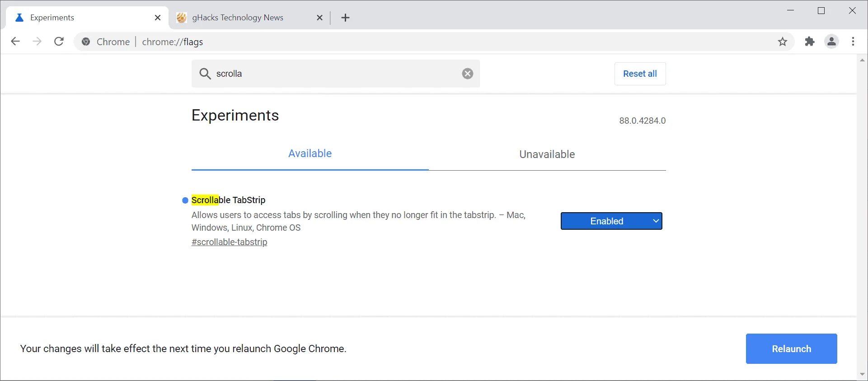
Task: Open a new tab with the plus button
Action: pyautogui.click(x=346, y=18)
